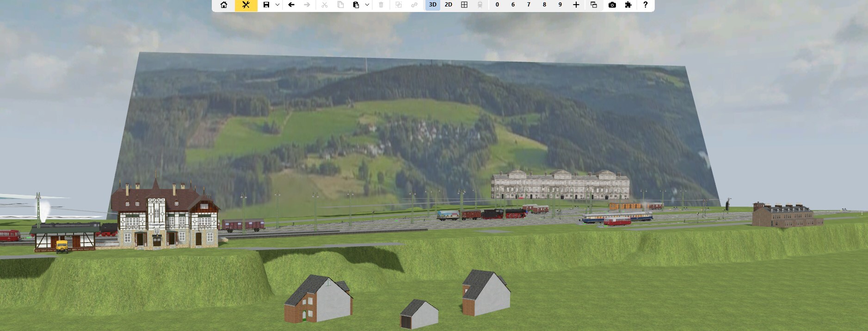The height and width of the screenshot is (331, 868).
Task: Open the home icon in the toolbar
Action: tap(224, 5)
